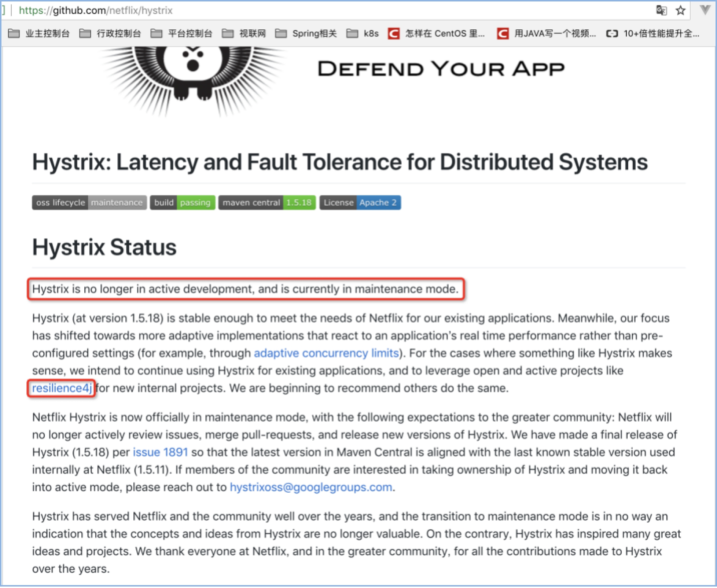Click the translate page icon
The height and width of the screenshot is (588, 717).
click(661, 10)
